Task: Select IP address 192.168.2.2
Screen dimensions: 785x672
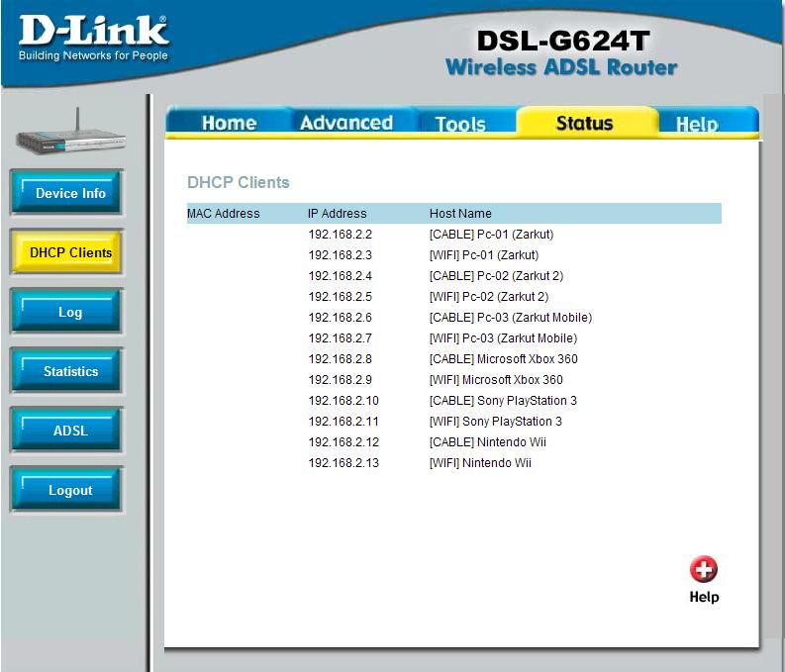Action: [x=340, y=235]
